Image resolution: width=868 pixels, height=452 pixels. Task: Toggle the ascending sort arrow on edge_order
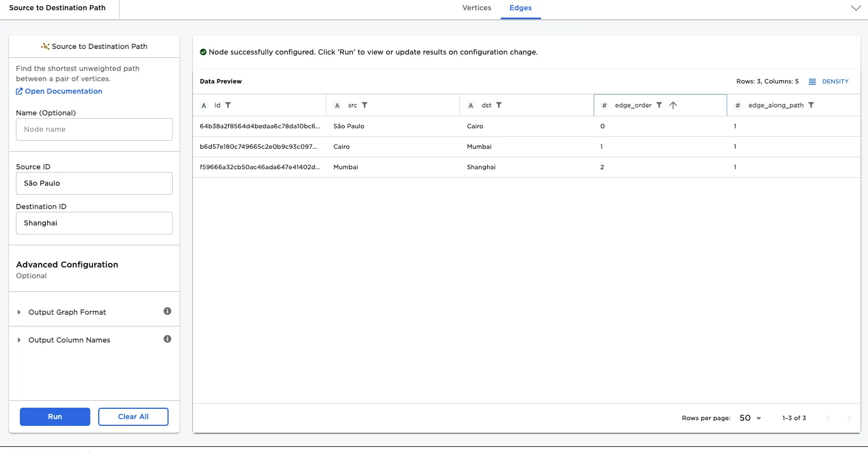(673, 105)
